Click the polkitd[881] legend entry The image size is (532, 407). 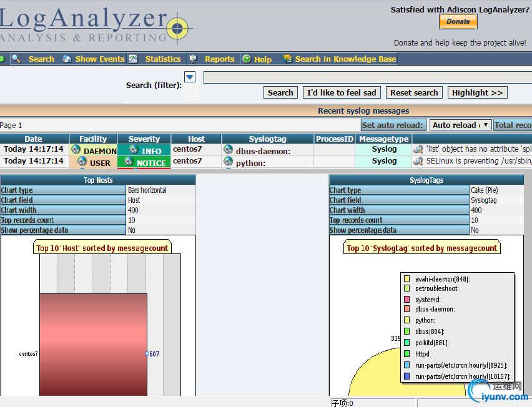click(x=432, y=343)
